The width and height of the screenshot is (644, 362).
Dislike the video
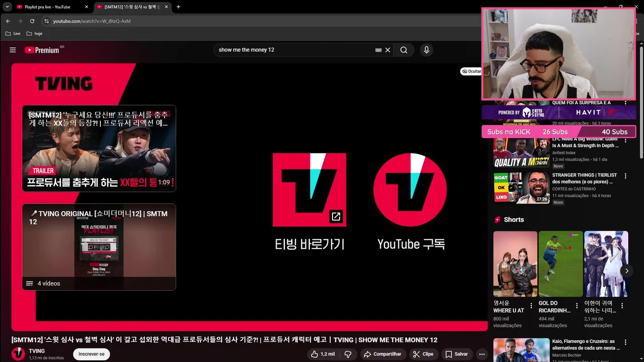(x=348, y=354)
